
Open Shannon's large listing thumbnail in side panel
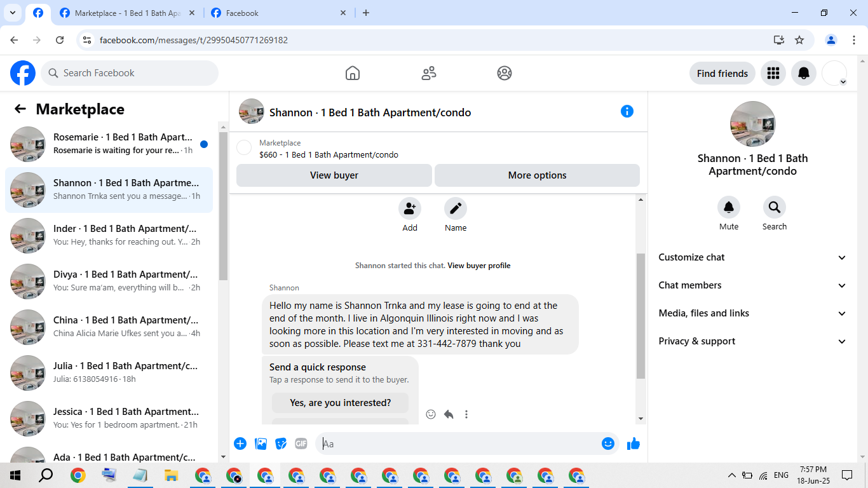pyautogui.click(x=753, y=124)
